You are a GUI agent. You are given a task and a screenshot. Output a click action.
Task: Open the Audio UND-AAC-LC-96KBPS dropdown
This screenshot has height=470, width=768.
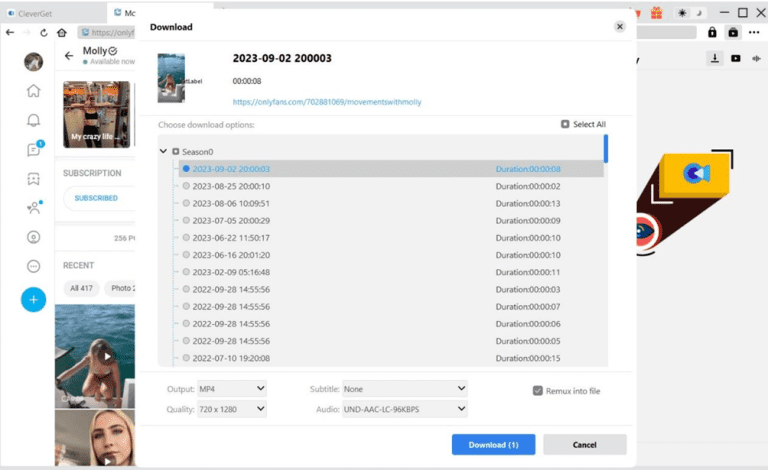(404, 409)
